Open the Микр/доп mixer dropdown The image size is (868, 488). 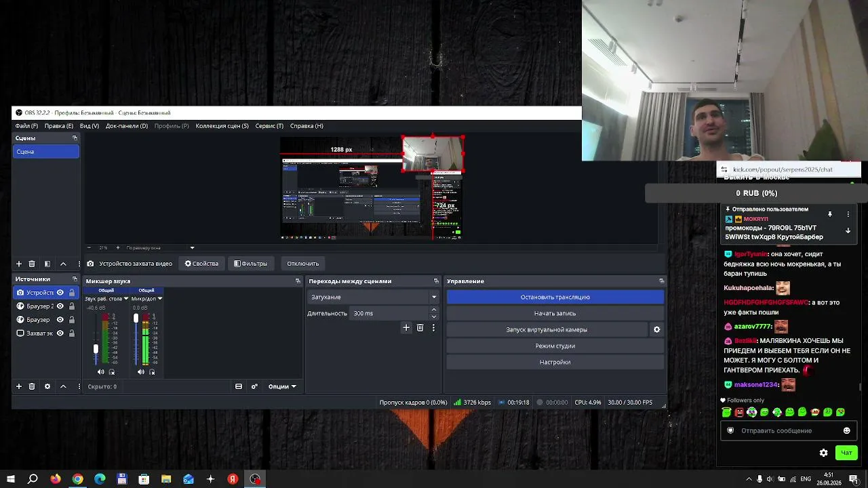coord(159,298)
